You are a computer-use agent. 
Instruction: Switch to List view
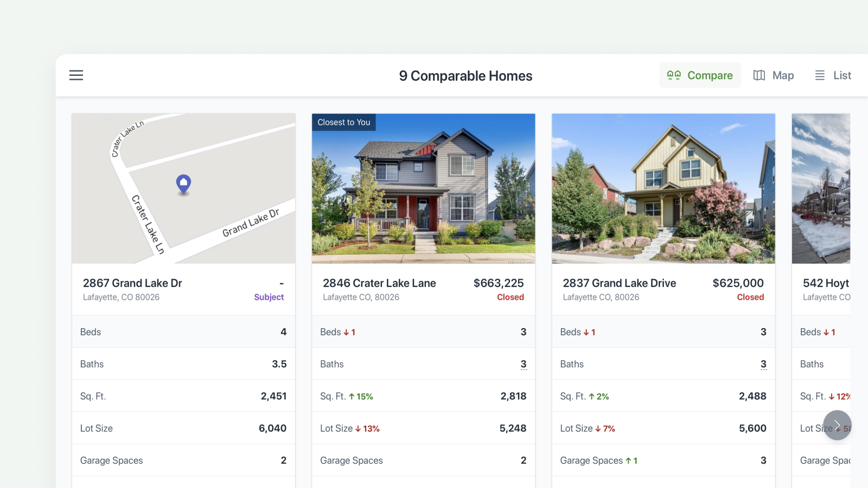(833, 75)
